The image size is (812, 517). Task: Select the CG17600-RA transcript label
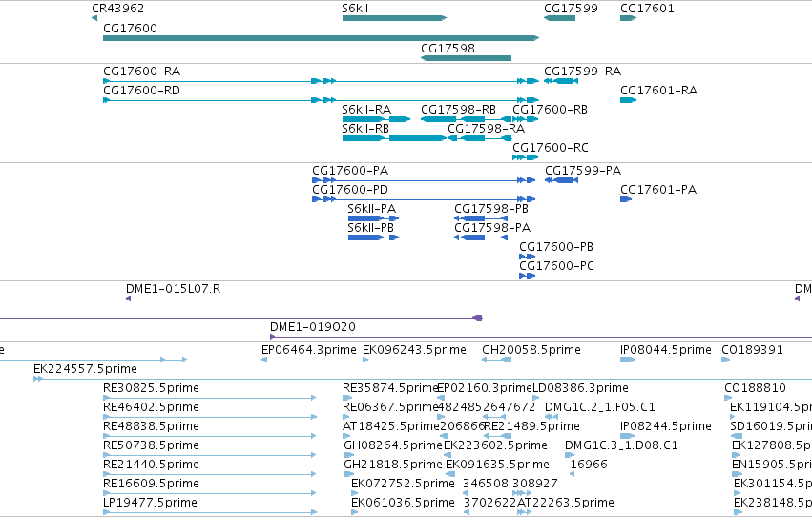coord(142,72)
